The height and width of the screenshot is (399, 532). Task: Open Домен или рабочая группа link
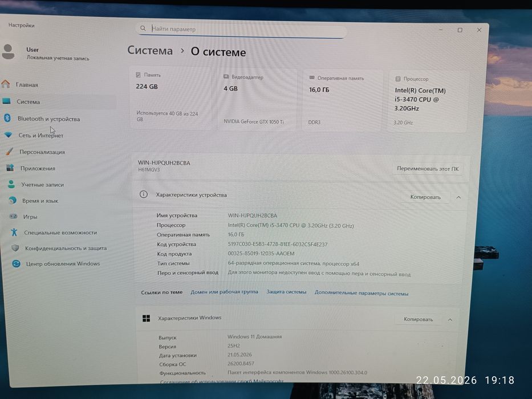click(x=224, y=292)
